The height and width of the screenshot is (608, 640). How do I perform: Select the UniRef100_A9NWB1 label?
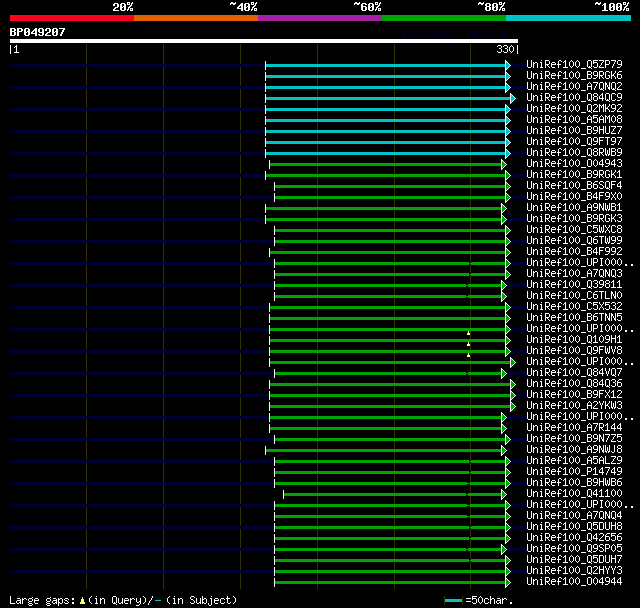(x=574, y=208)
